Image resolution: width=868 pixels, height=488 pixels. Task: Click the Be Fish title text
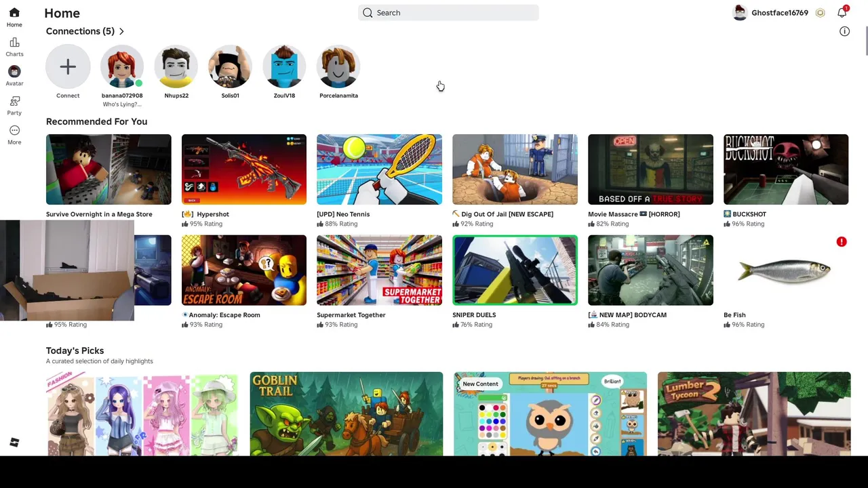coord(734,315)
